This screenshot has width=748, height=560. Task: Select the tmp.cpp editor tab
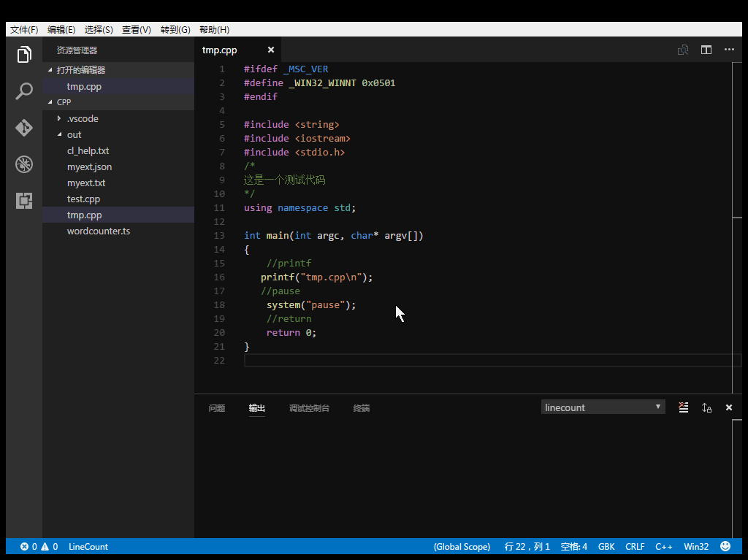point(219,50)
